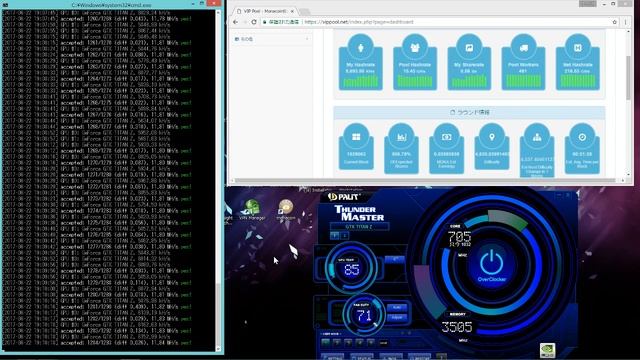Click the My Sharerate card icon
Screen dimensions: 640x360
469,48
